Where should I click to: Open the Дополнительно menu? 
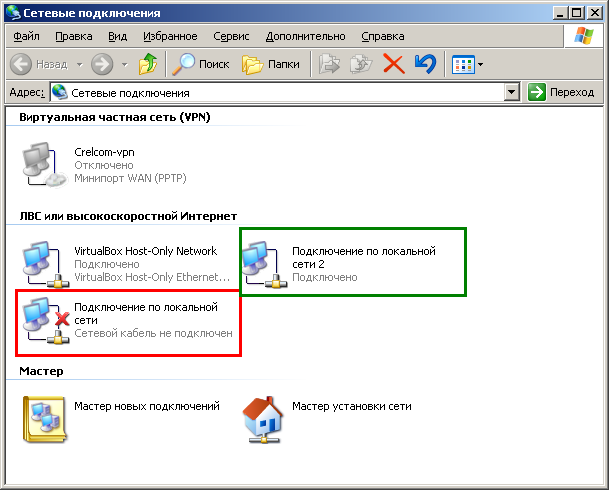click(x=305, y=36)
